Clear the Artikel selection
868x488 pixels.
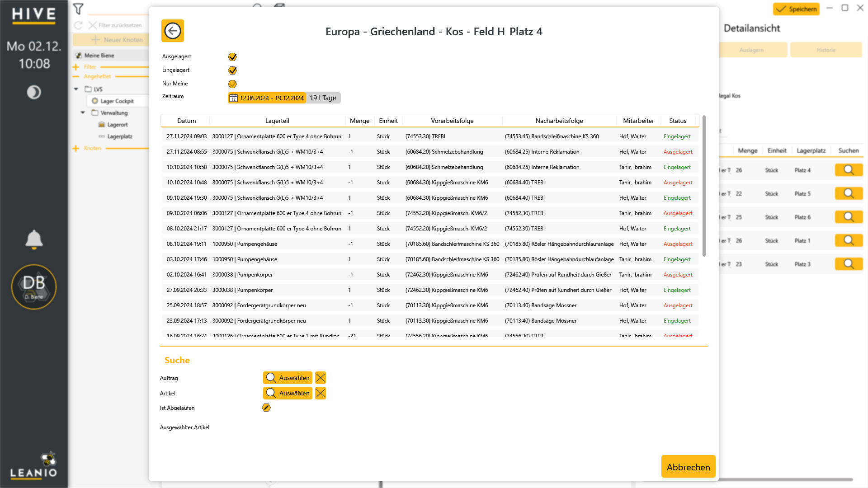tap(321, 393)
